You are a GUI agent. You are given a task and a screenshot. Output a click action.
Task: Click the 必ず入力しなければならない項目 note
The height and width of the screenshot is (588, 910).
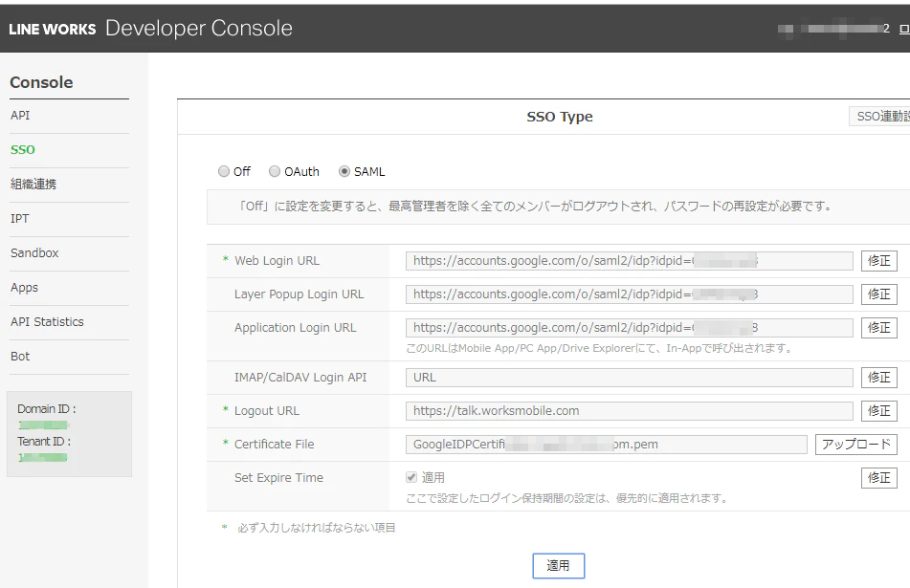tap(317, 528)
